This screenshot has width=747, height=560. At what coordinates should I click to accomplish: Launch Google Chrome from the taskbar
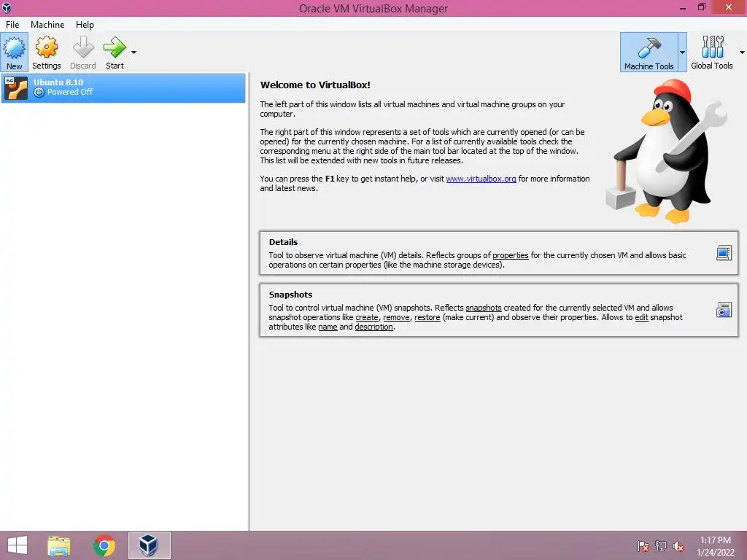[x=104, y=545]
